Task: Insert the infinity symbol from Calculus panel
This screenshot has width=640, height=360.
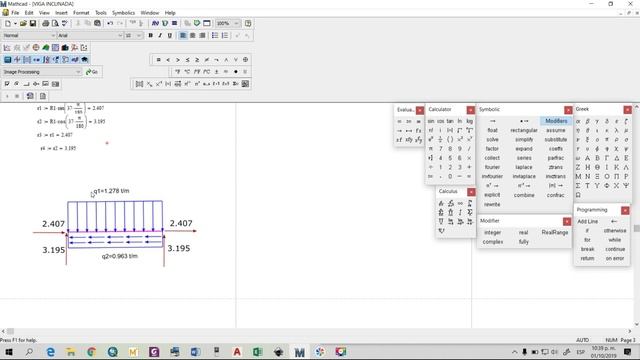Action: click(460, 203)
